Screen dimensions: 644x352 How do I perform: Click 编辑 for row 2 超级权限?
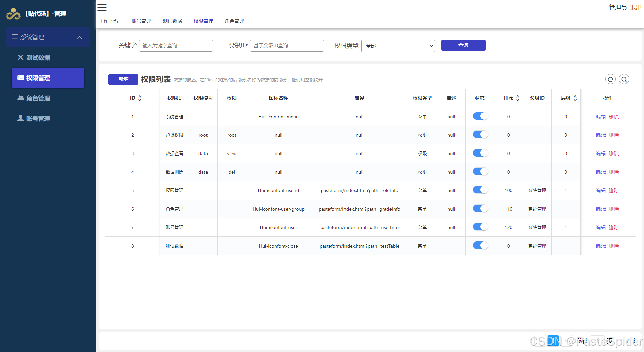coord(601,135)
